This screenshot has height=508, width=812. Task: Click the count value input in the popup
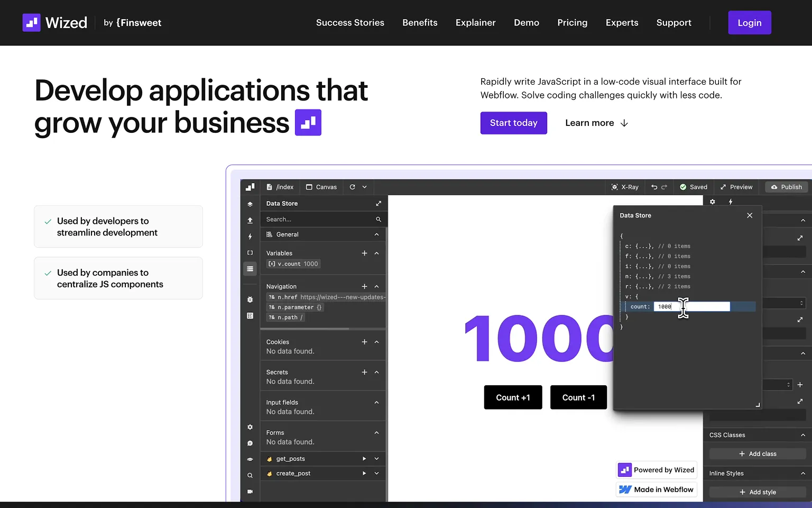[x=691, y=306]
